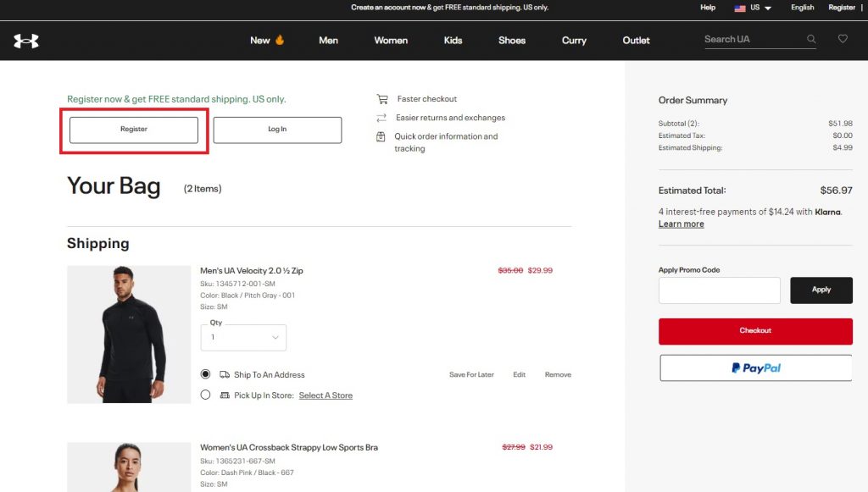Click the Select A Store link
Image resolution: width=868 pixels, height=492 pixels.
(x=325, y=395)
